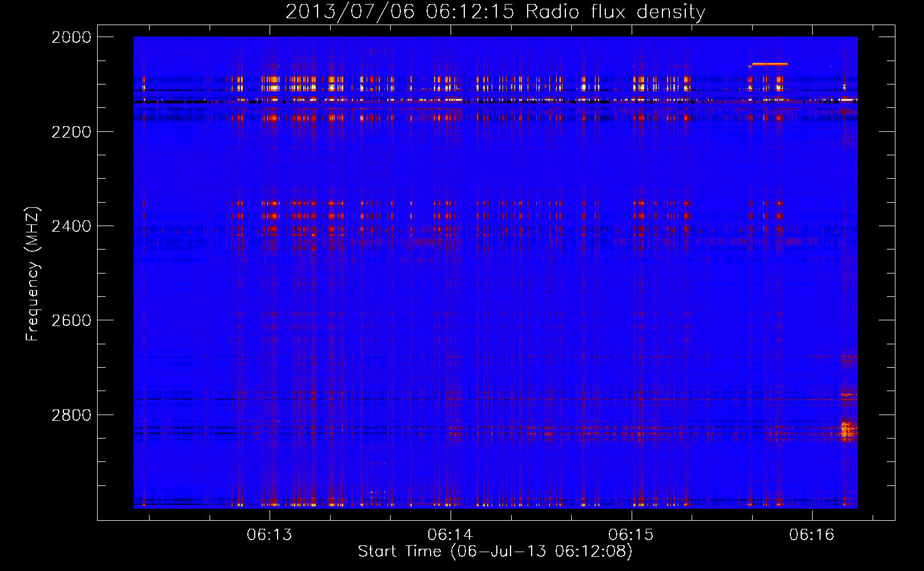Click the plot title "2013/07/06 06:12:15 Radio flux density"

point(495,11)
